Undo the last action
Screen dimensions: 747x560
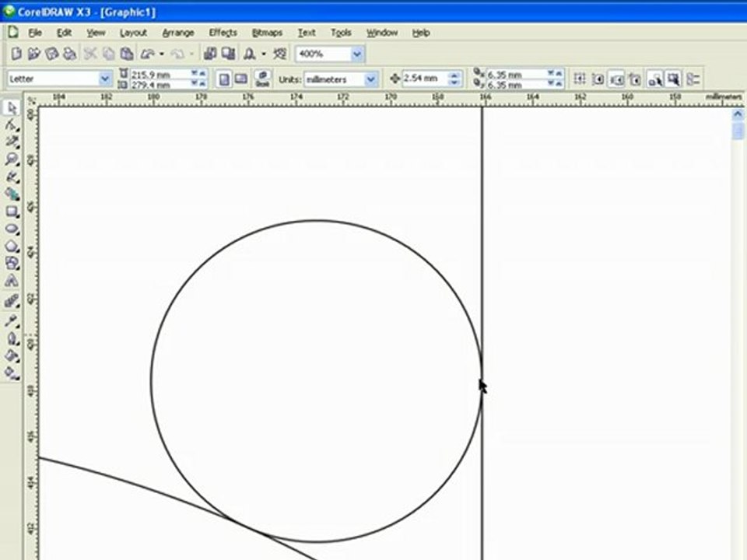click(148, 54)
